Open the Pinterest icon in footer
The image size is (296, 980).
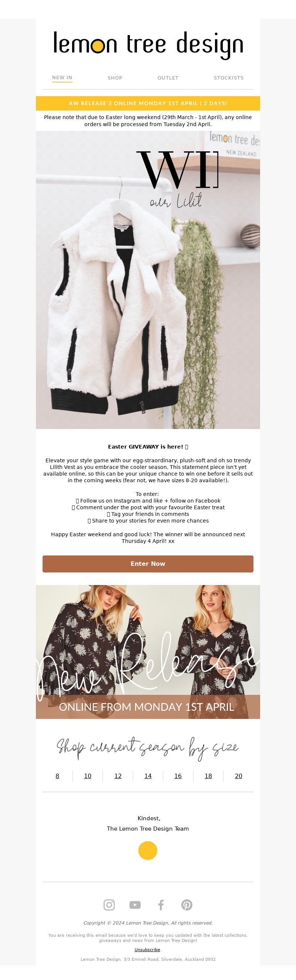click(x=187, y=905)
